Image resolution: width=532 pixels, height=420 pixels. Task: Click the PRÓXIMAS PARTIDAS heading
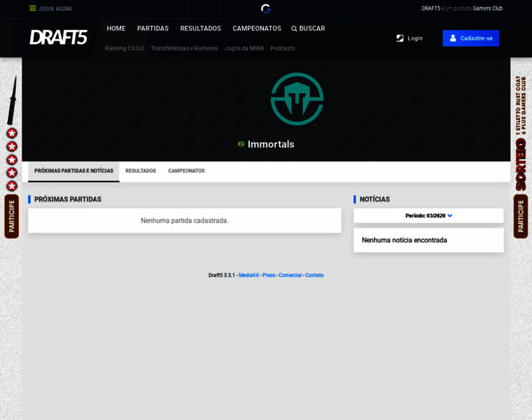(68, 199)
